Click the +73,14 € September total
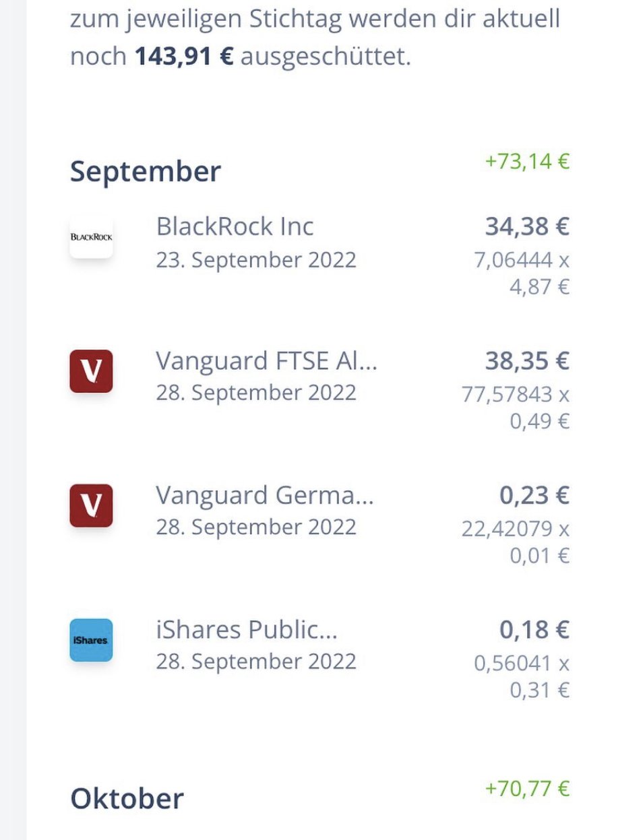Image resolution: width=641 pixels, height=840 pixels. [x=527, y=162]
